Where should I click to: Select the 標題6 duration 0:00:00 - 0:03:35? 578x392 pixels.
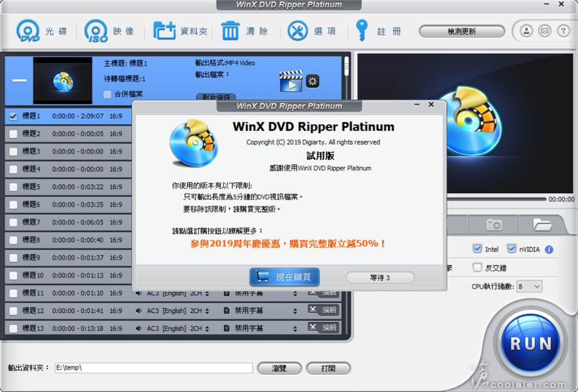(x=78, y=205)
